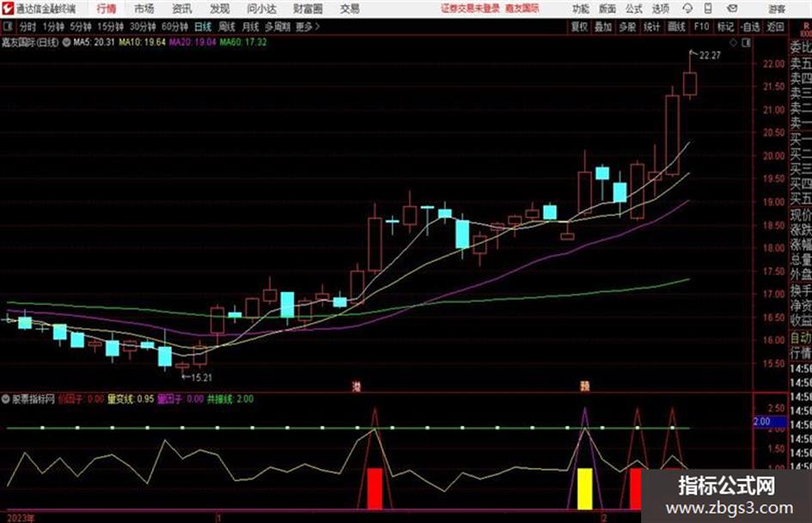The height and width of the screenshot is (523, 812).
Task: Click the 游客 user account
Action: point(776,9)
